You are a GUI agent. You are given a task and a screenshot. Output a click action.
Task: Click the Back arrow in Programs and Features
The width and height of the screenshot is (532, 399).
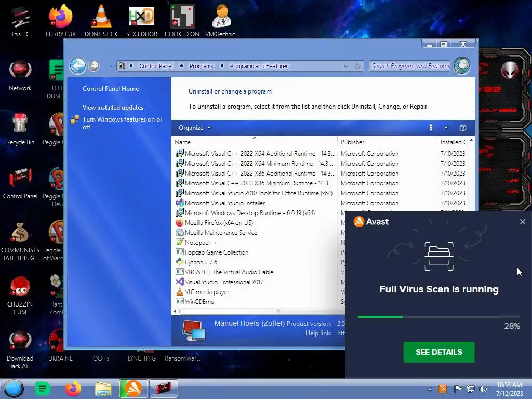78,66
